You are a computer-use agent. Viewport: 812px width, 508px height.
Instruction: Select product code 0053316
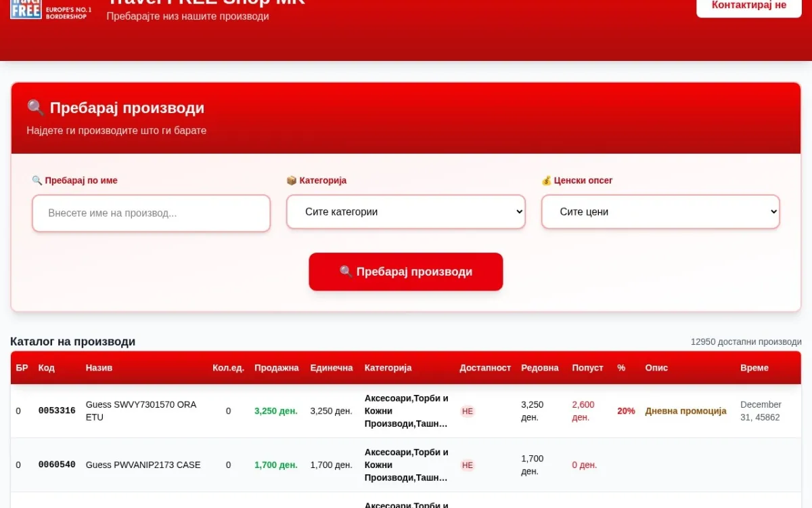pyautogui.click(x=57, y=410)
